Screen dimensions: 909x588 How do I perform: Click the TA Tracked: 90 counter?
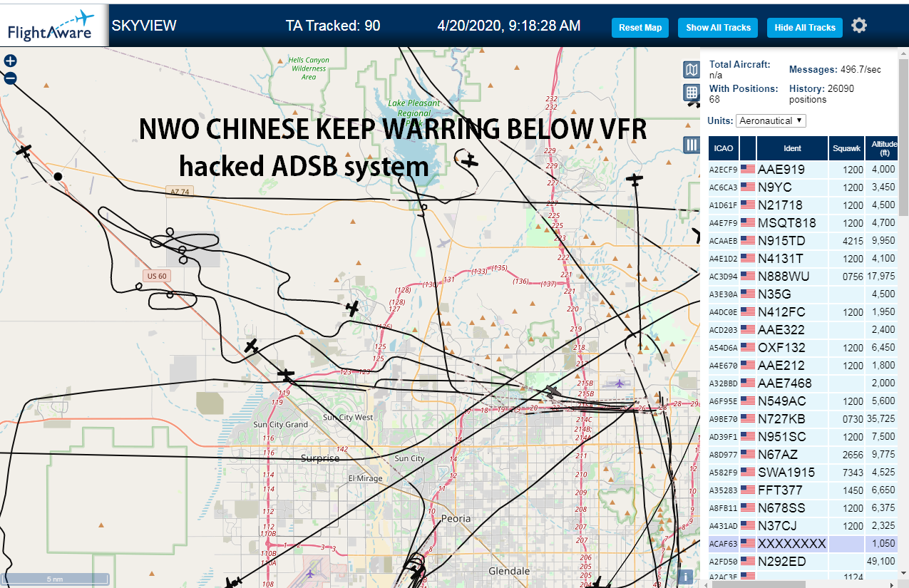click(x=333, y=26)
